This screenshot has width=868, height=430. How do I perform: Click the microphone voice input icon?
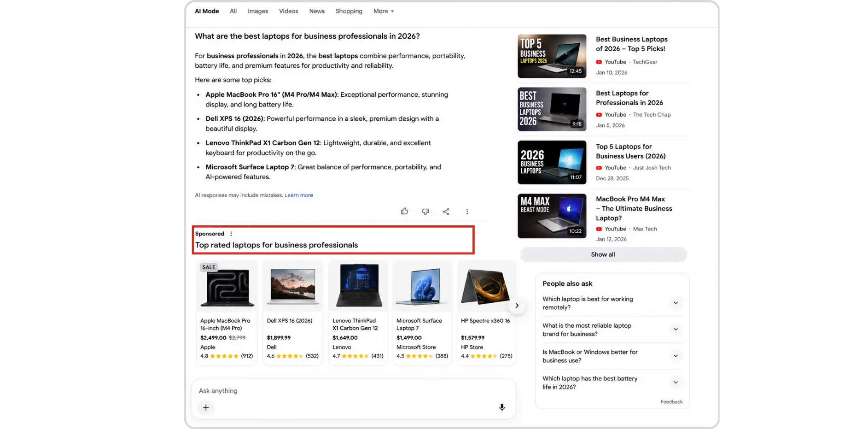(x=502, y=407)
